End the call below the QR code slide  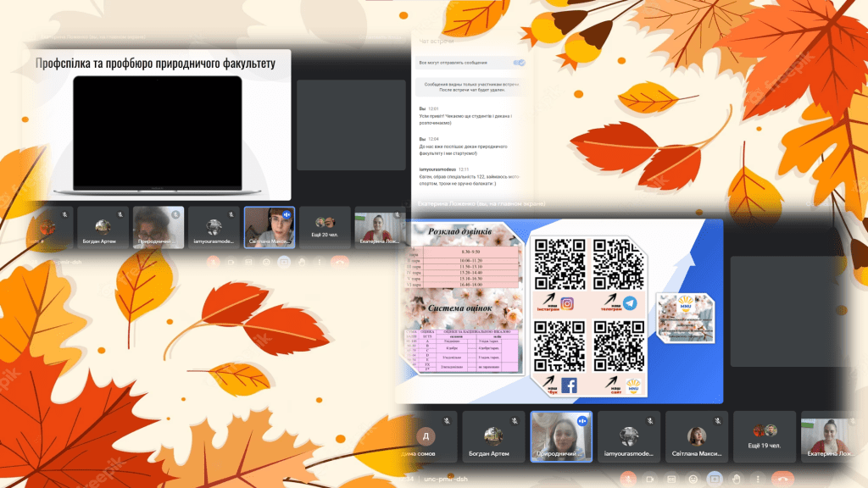pyautogui.click(x=782, y=479)
